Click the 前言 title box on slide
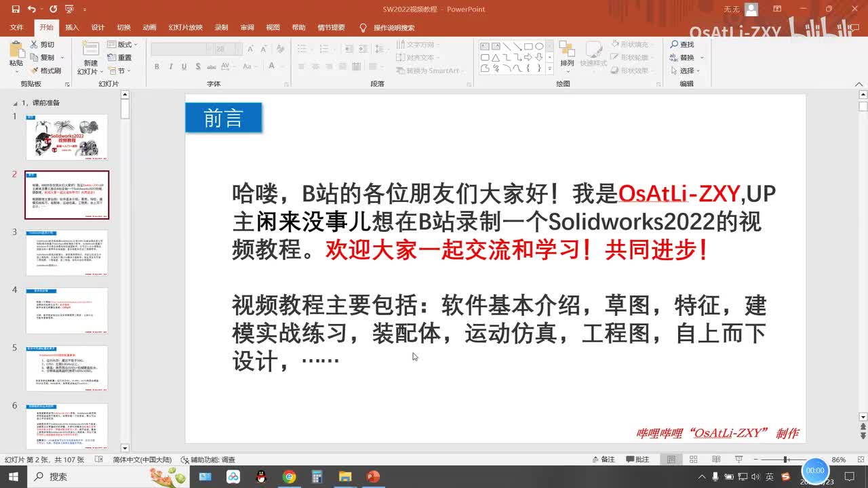Screen dimensions: 868x488 pos(223,119)
